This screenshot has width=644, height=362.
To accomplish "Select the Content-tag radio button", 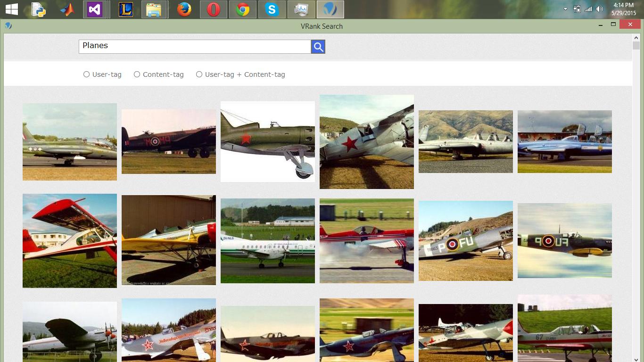I will point(137,74).
